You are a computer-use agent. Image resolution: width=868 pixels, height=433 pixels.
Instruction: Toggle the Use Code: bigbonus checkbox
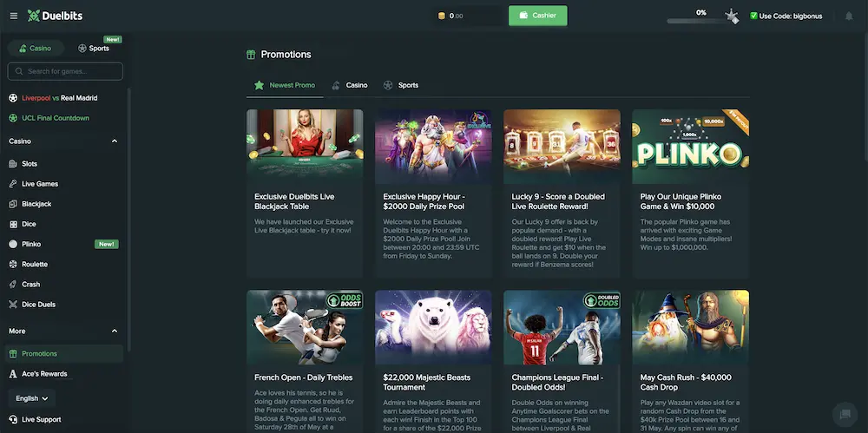pyautogui.click(x=753, y=16)
